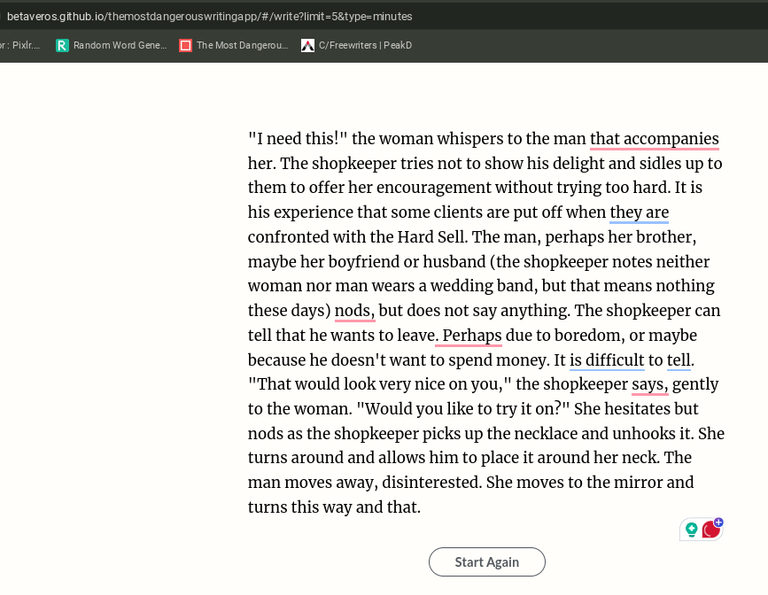Click the Random Word Generator favicon

62,46
